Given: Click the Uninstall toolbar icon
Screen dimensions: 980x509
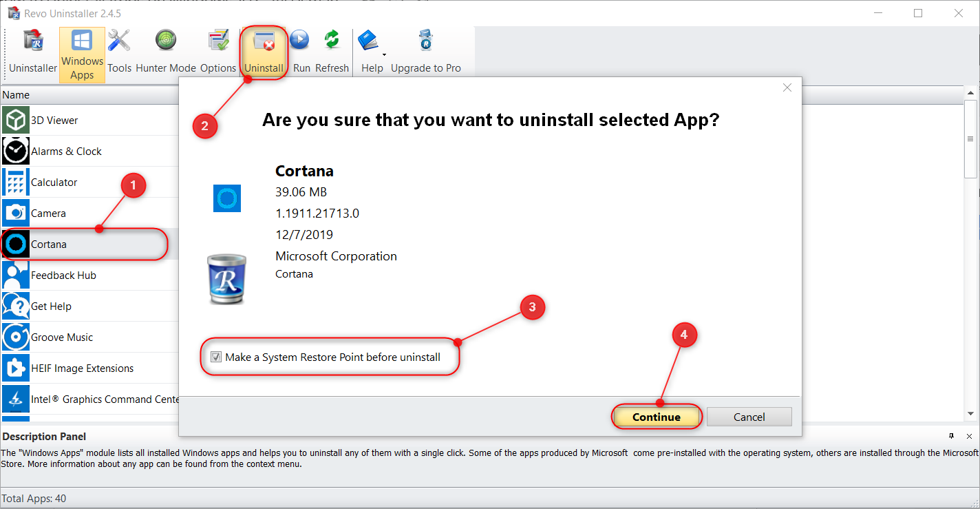Looking at the screenshot, I should 264,52.
